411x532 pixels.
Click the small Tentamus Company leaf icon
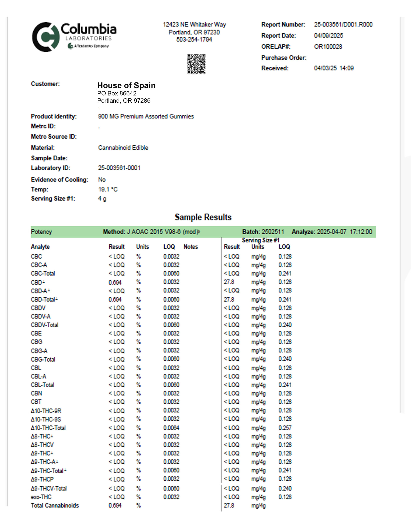coord(70,46)
